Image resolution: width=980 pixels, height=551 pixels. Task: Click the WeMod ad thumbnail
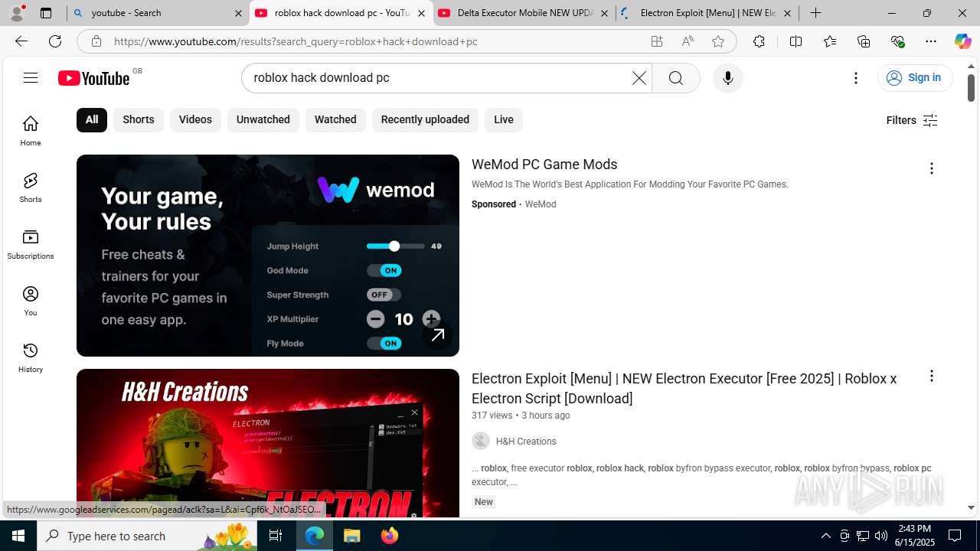pos(268,256)
